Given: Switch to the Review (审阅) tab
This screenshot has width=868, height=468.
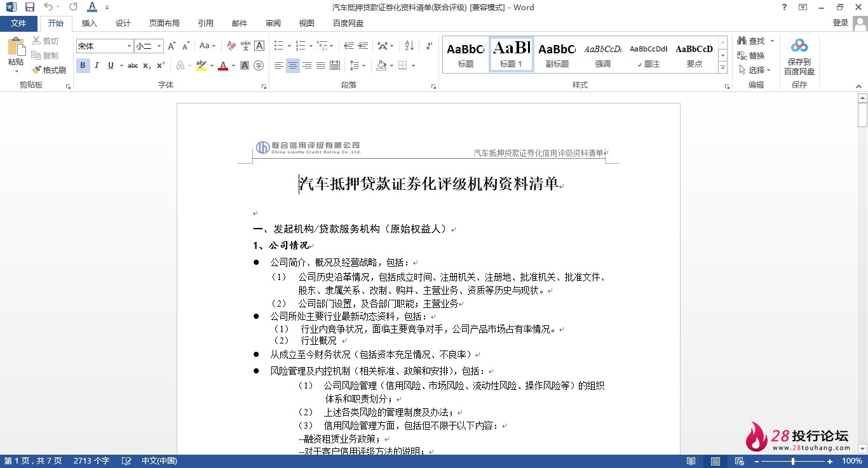Looking at the screenshot, I should tap(273, 23).
